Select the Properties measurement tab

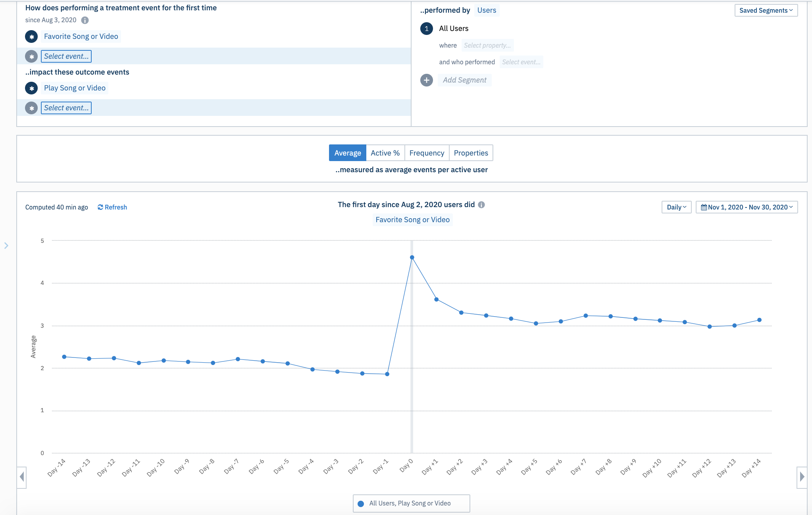(x=471, y=153)
